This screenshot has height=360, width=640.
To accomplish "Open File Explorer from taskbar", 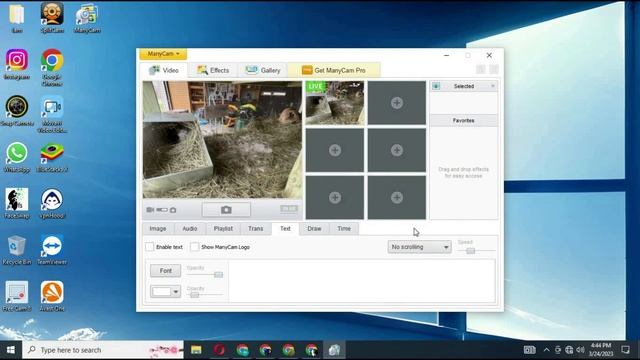I will click(196, 350).
